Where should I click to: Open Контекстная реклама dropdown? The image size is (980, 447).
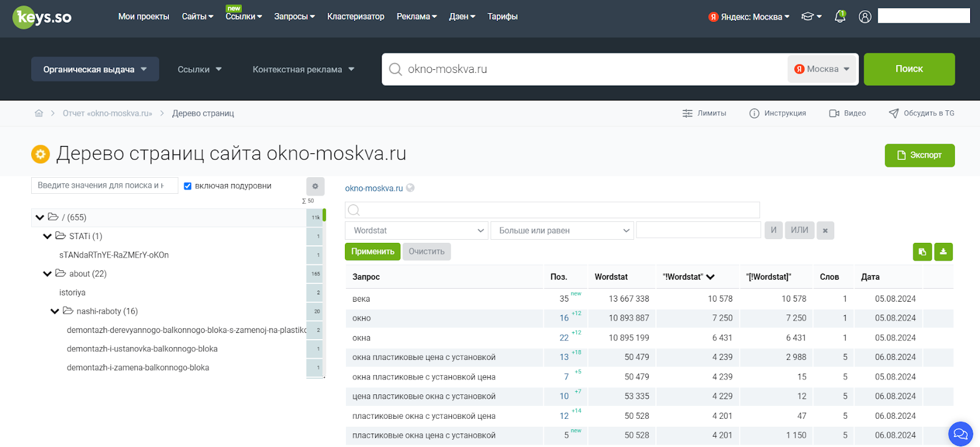303,69
